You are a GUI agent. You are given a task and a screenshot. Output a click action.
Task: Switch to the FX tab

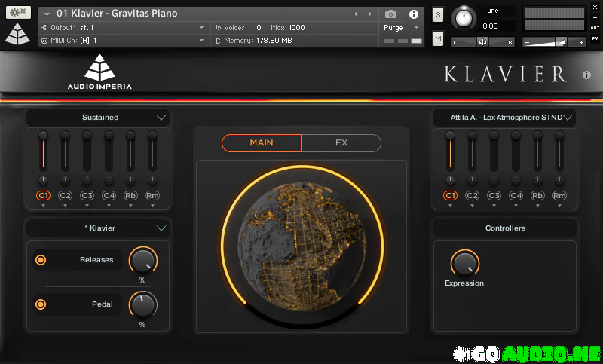341,143
